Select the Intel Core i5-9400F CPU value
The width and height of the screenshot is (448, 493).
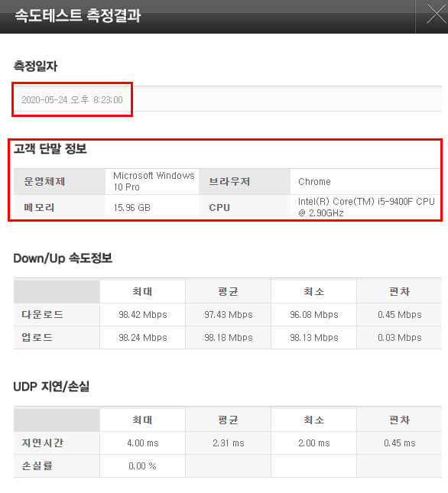[x=366, y=207]
